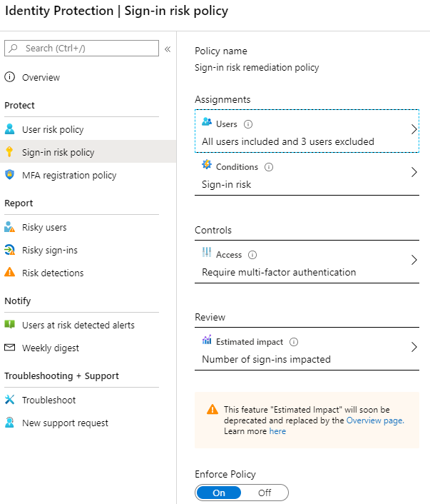Click the Weekly digest envelope icon
Viewport: 430px width, 504px height.
[10, 348]
